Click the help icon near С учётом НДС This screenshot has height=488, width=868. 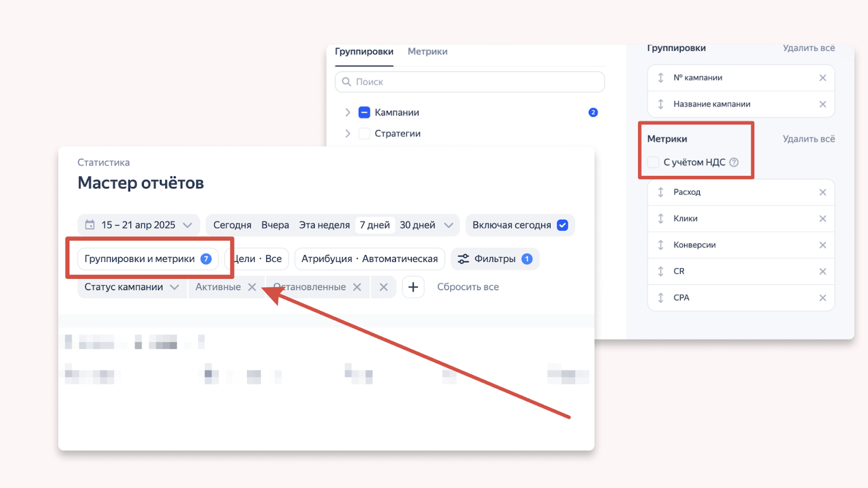tap(734, 162)
